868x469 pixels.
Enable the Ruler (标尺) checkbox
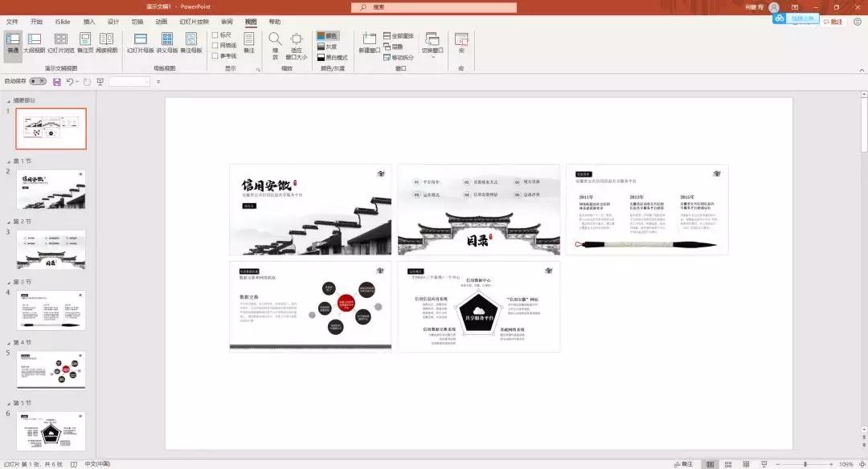pyautogui.click(x=215, y=35)
